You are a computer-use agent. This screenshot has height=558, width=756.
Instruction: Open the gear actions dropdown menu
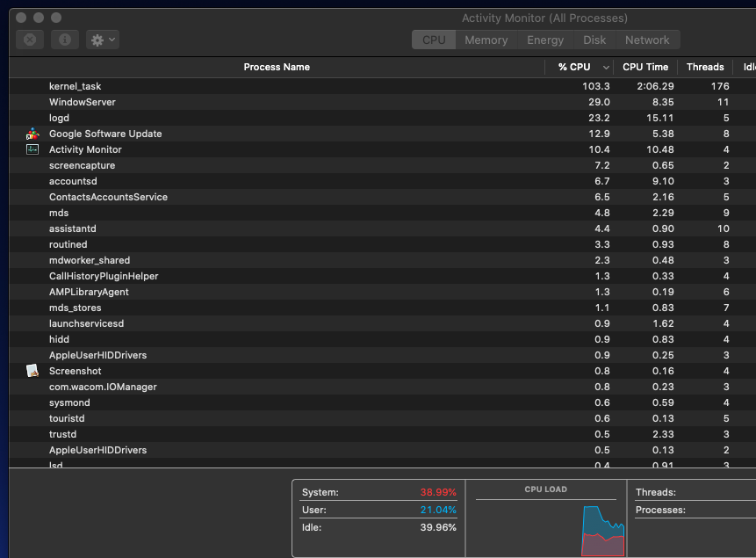pyautogui.click(x=103, y=40)
